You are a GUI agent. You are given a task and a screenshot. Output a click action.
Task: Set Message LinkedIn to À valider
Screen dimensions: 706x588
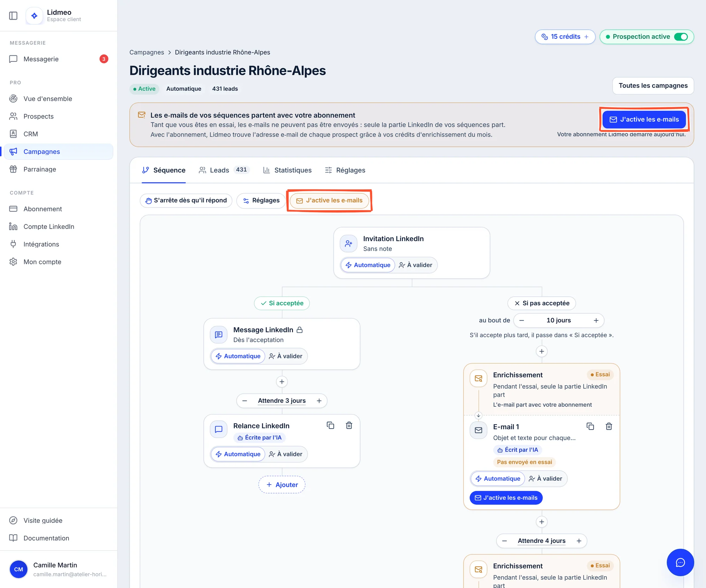point(286,356)
